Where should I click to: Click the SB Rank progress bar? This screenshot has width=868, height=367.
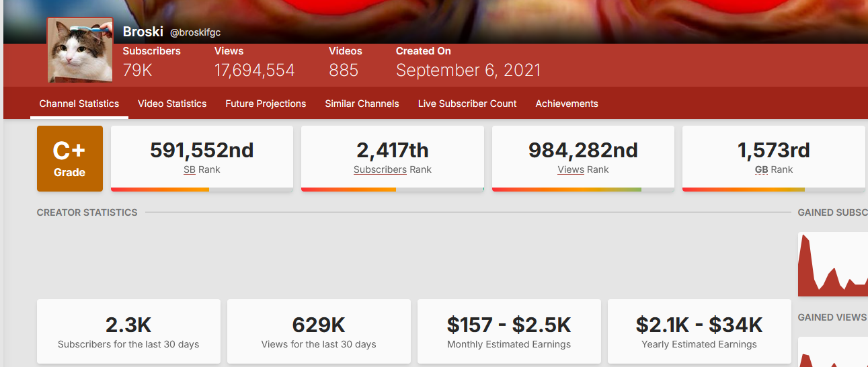(202, 190)
